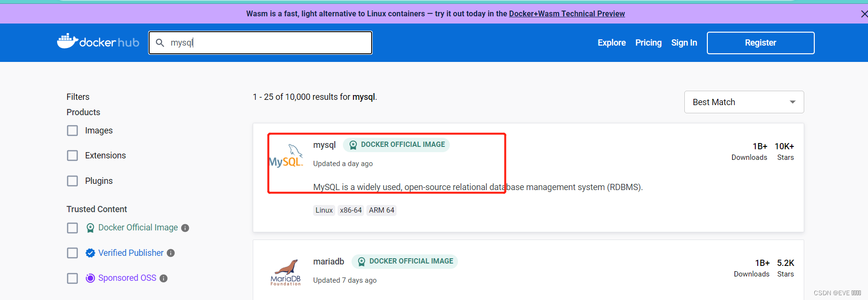
Task: Open the MySQL logo thumbnail
Action: tap(286, 156)
